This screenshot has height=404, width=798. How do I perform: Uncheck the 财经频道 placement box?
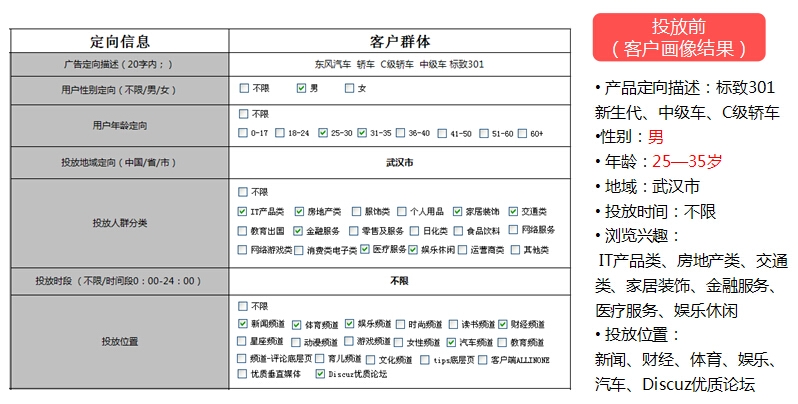(x=501, y=324)
